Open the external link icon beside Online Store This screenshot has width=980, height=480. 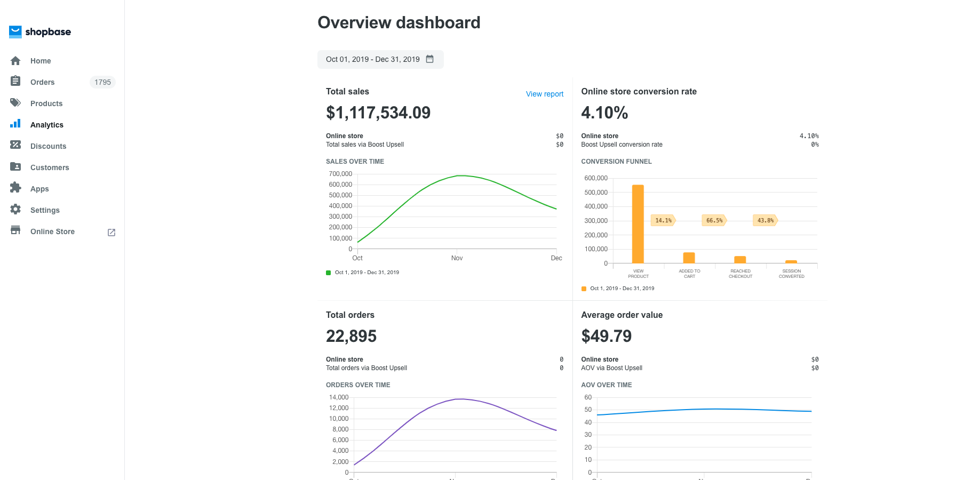(x=111, y=233)
